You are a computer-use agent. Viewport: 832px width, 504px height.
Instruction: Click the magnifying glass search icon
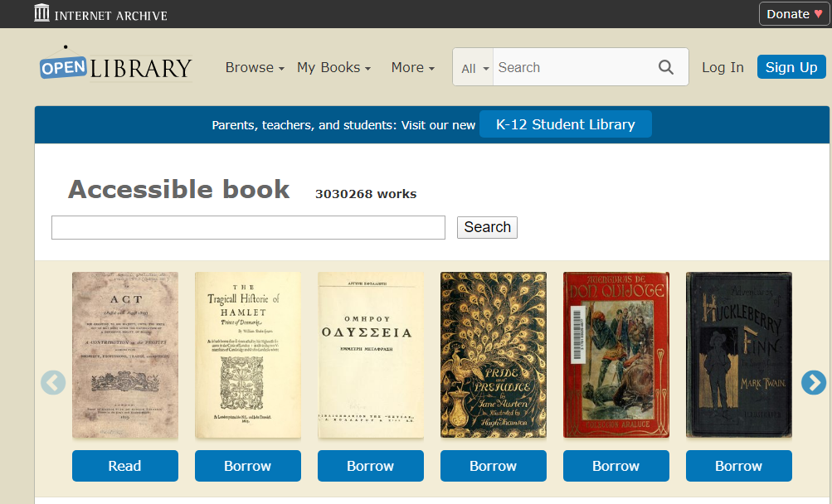(665, 67)
